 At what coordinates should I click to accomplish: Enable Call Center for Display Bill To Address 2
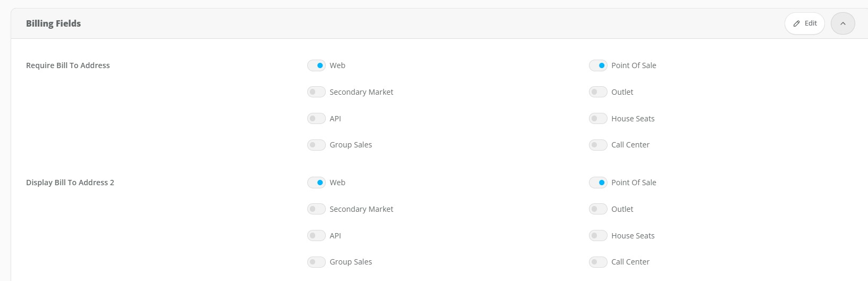click(598, 262)
